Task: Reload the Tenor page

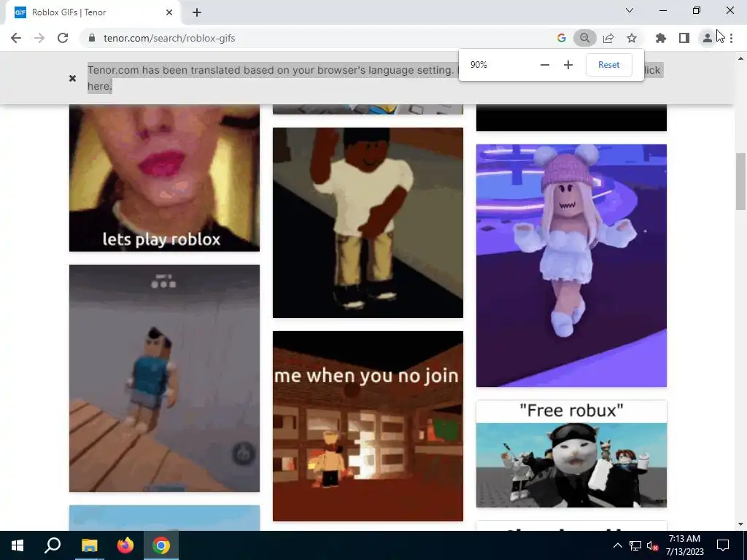Action: tap(63, 38)
